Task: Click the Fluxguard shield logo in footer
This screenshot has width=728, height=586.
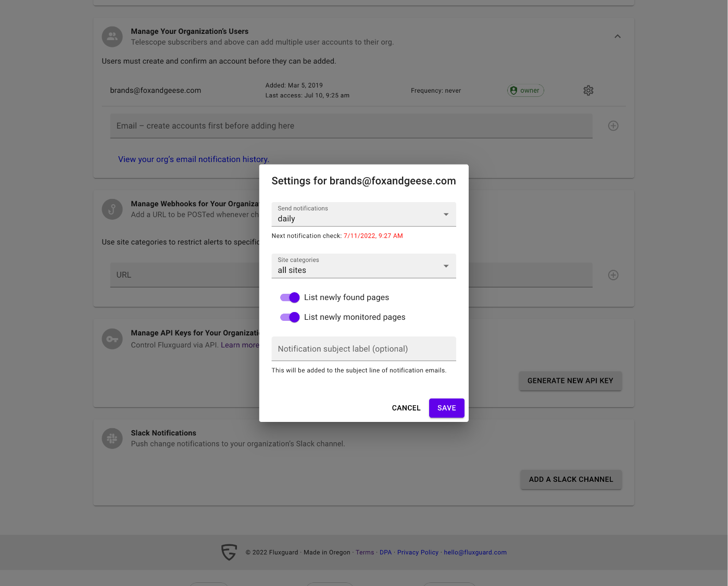Action: [x=229, y=552]
